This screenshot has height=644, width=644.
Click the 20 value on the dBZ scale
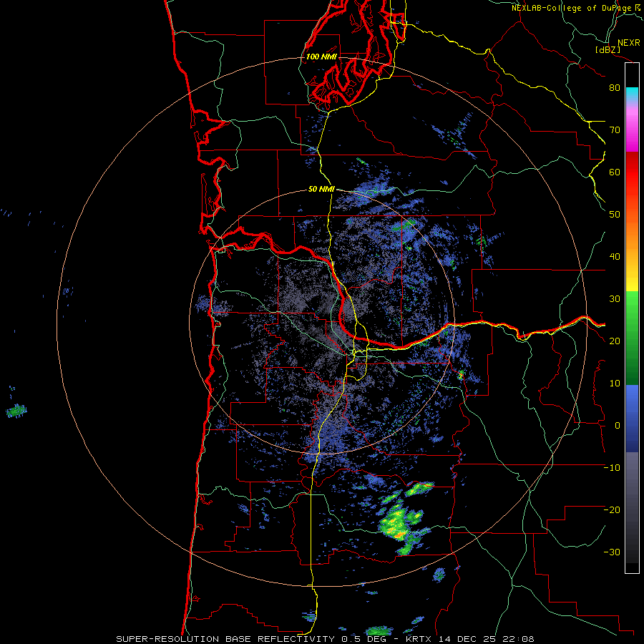pyautogui.click(x=615, y=341)
